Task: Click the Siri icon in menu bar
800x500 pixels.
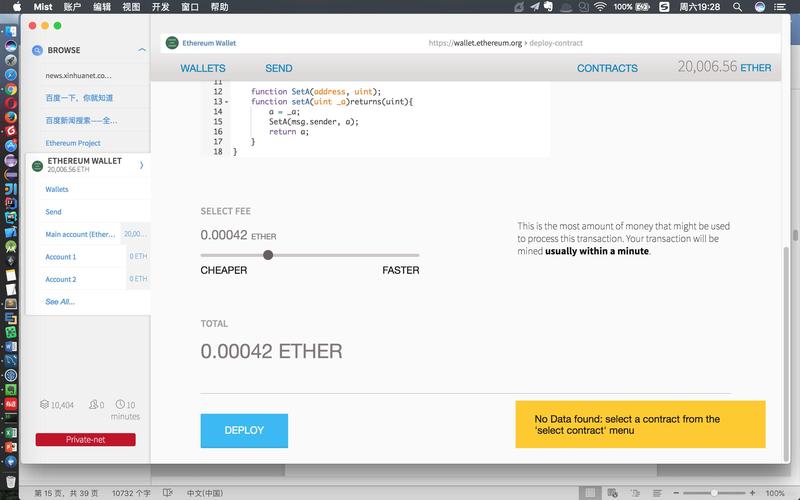Action: 760,7
